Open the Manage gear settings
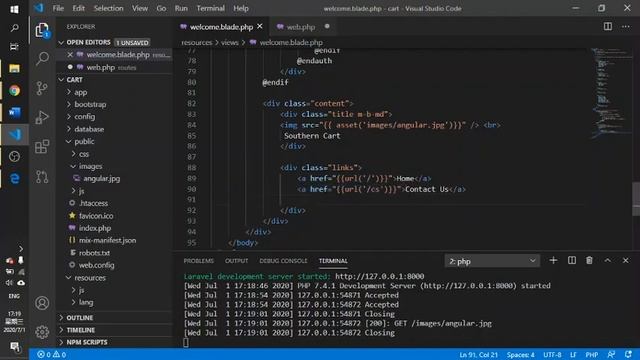640x360 pixels. [x=42, y=332]
